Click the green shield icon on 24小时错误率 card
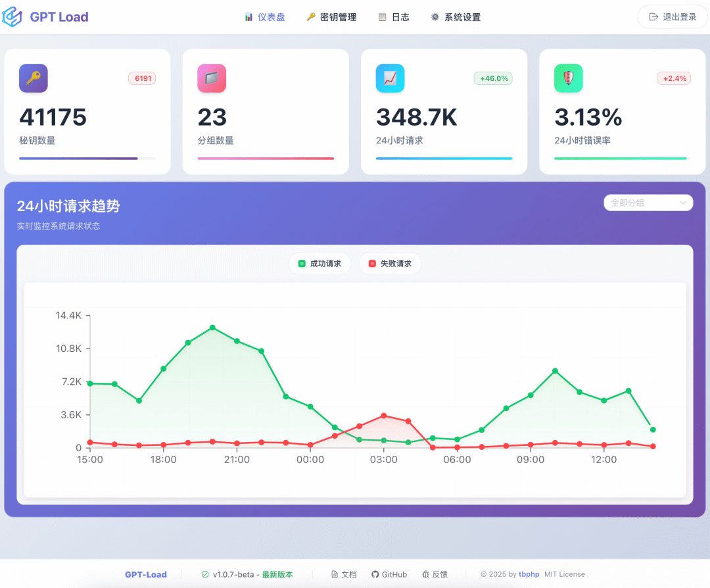The image size is (710, 588). [x=568, y=78]
